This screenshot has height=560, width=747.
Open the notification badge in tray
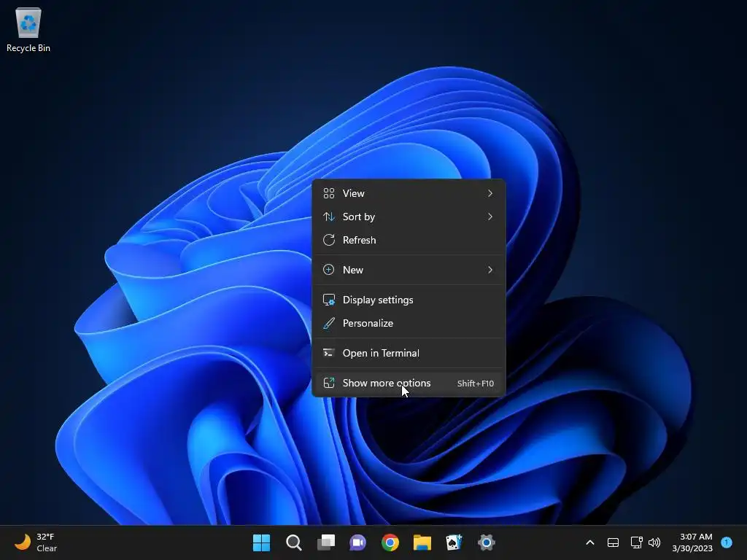tap(727, 542)
